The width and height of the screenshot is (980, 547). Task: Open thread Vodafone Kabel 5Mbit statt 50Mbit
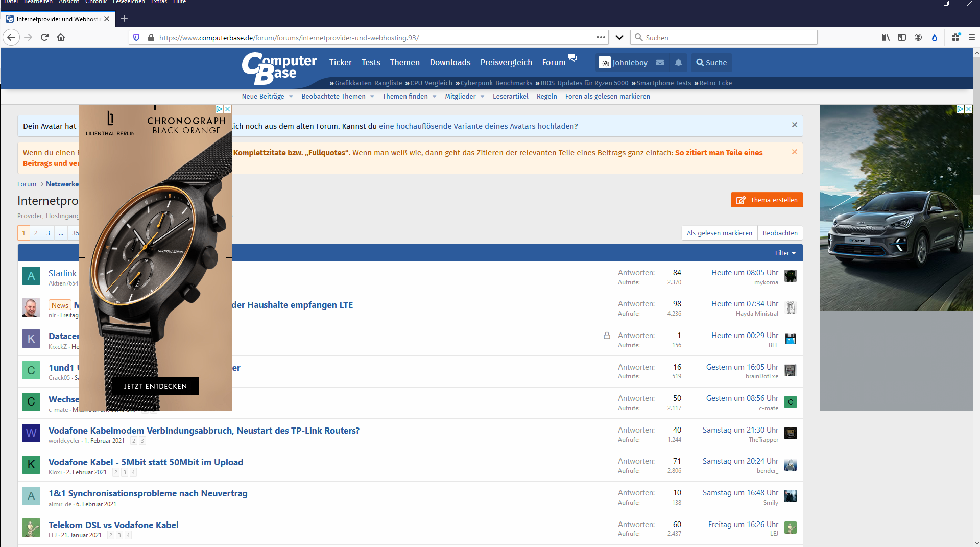(146, 462)
